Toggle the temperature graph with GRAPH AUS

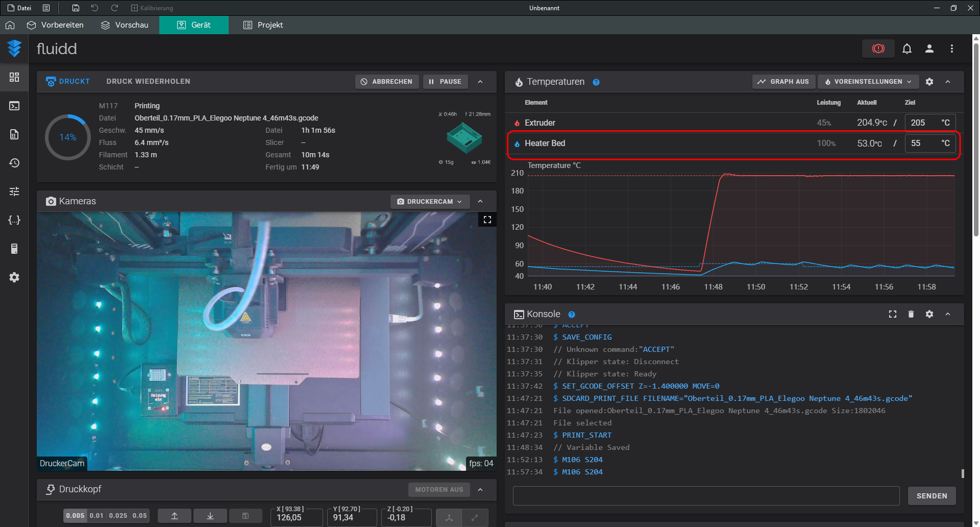(x=783, y=82)
